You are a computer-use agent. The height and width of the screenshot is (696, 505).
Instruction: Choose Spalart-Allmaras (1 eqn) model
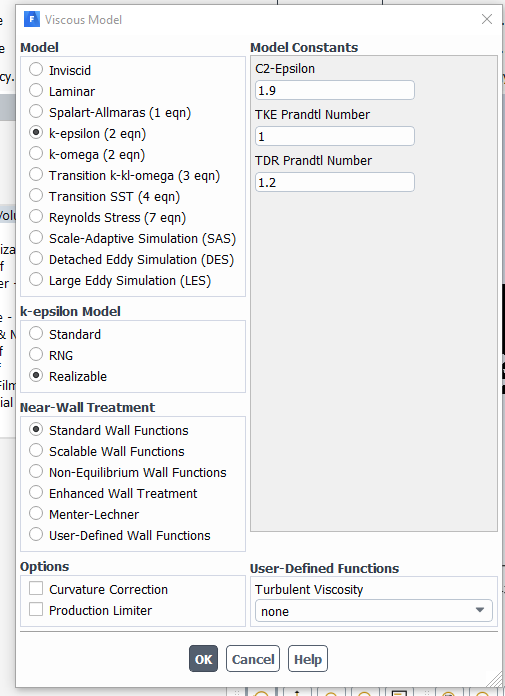coord(36,111)
